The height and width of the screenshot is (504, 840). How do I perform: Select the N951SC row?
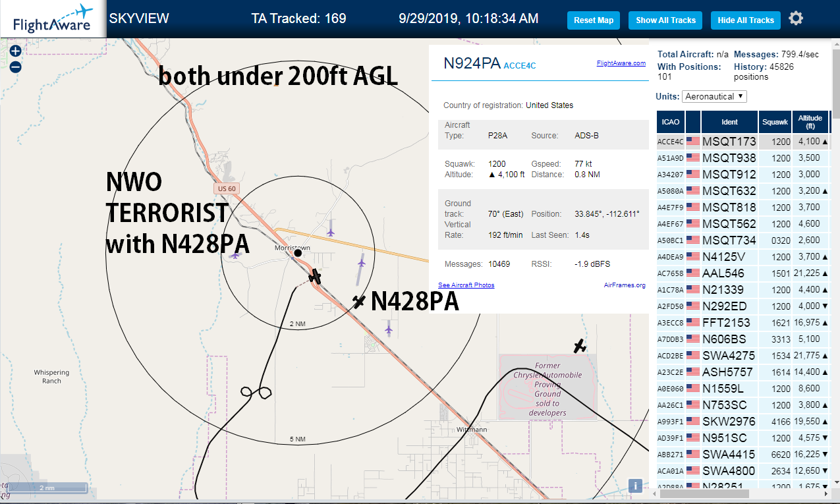click(x=743, y=437)
